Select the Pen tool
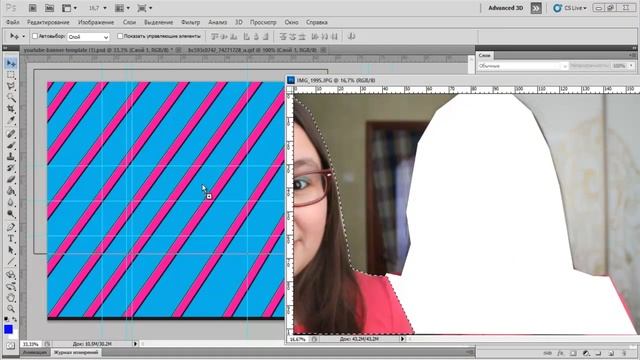Image resolution: width=640 pixels, height=360 pixels. (11, 227)
